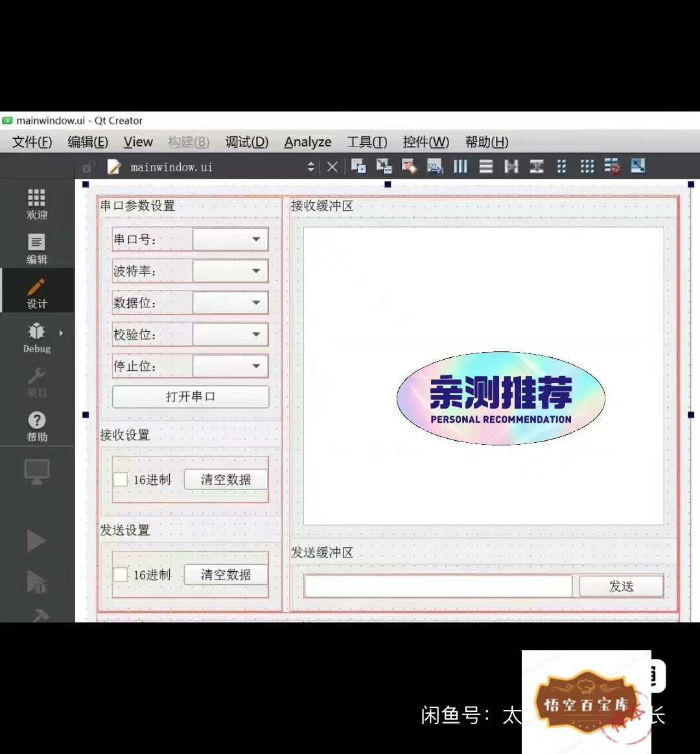
Task: Open the 文件(F) menu
Action: coord(32,142)
